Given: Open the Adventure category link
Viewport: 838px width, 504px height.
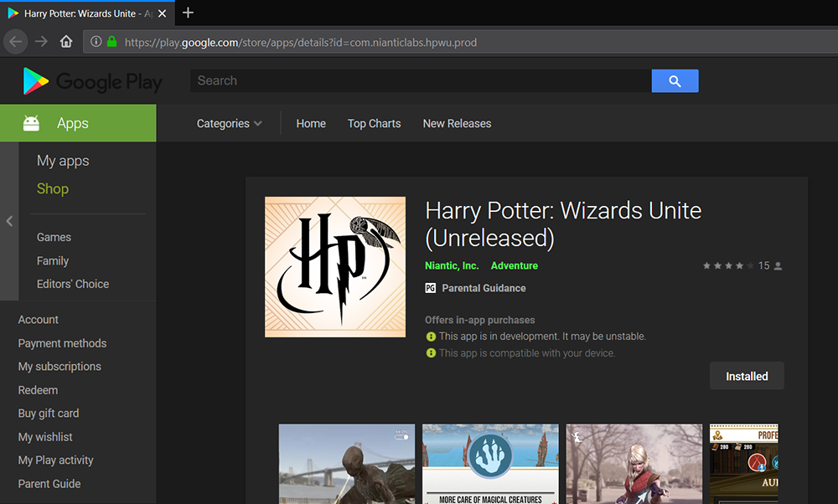Looking at the screenshot, I should point(515,265).
